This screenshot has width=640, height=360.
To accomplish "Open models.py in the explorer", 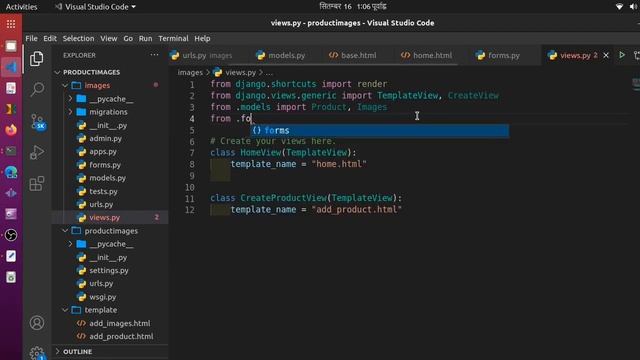I will click(x=110, y=178).
